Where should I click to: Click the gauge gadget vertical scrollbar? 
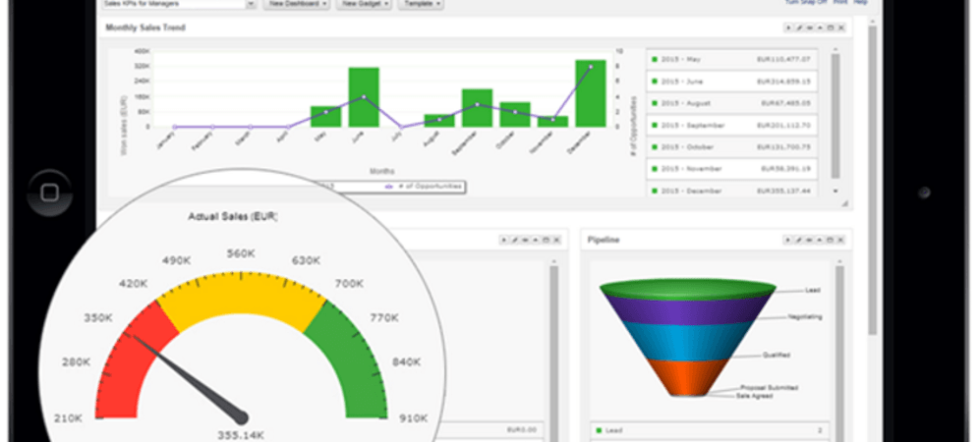553,353
